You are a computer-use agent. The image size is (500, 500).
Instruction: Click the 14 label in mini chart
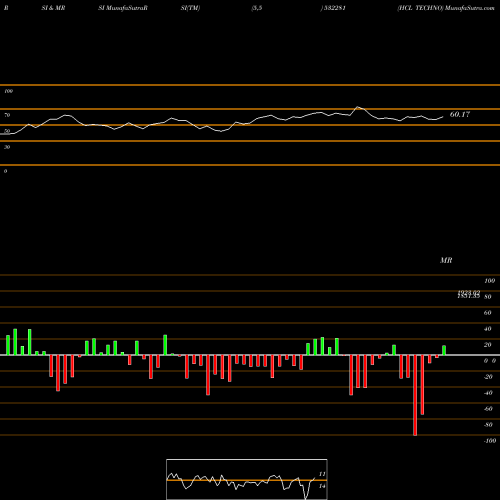[322, 486]
